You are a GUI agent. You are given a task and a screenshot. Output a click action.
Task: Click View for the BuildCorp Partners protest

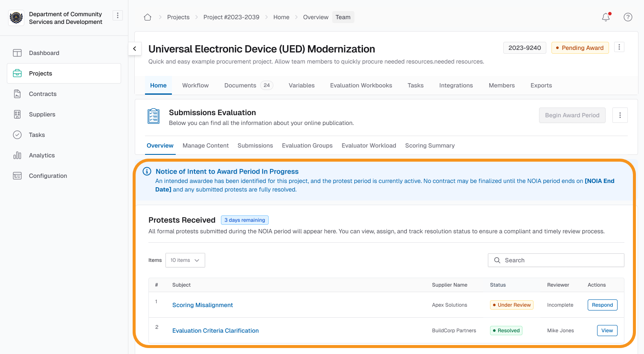pyautogui.click(x=607, y=331)
